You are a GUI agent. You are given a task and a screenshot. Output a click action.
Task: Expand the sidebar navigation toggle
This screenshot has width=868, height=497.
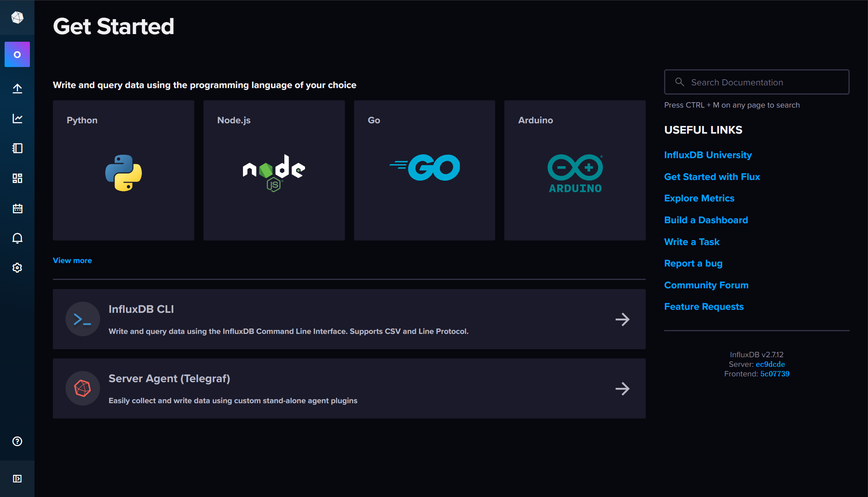tap(17, 479)
